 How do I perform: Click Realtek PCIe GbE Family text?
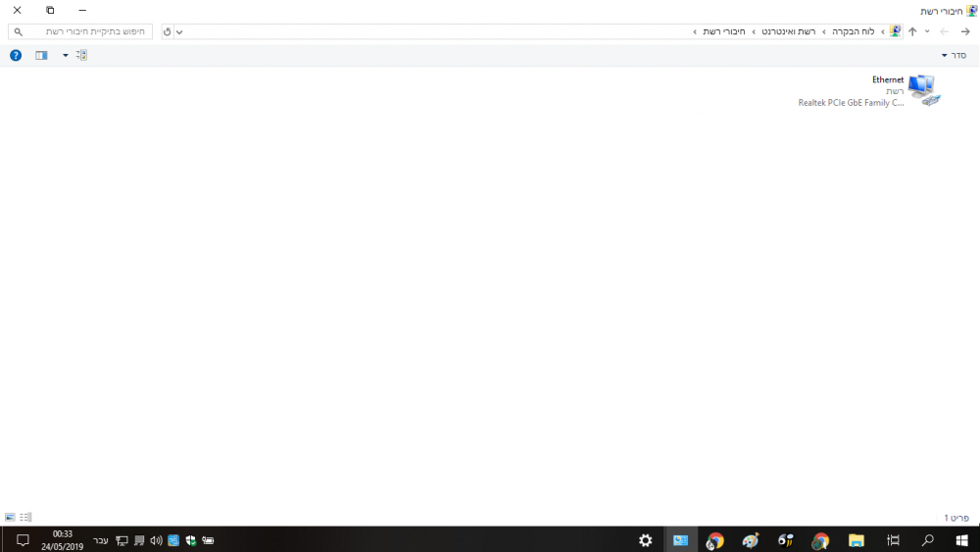point(851,103)
